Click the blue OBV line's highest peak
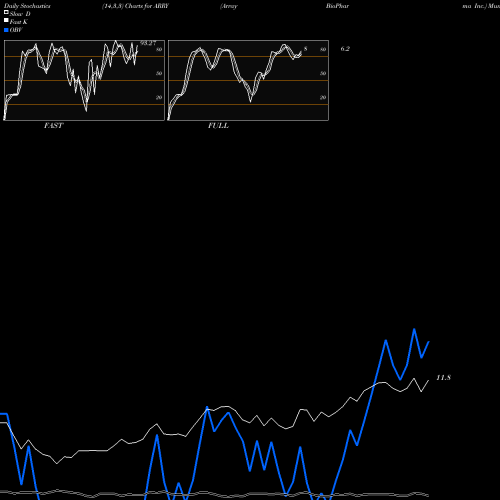Screen dimensions: 500x500 414,329
